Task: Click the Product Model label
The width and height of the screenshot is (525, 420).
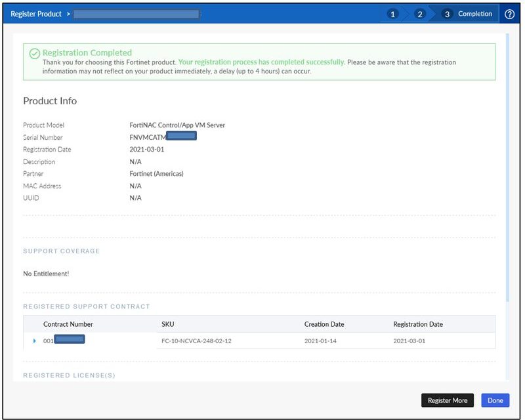Action: pos(43,125)
